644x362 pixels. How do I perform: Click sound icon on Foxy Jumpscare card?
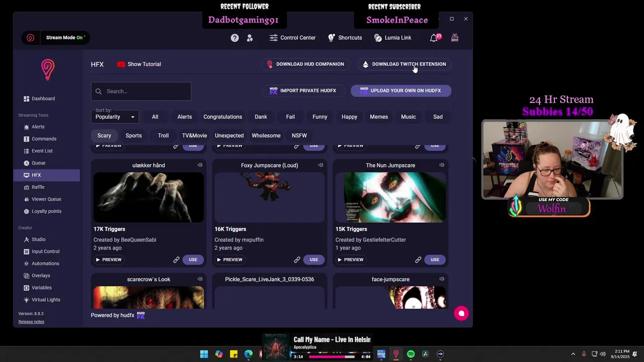point(320,165)
